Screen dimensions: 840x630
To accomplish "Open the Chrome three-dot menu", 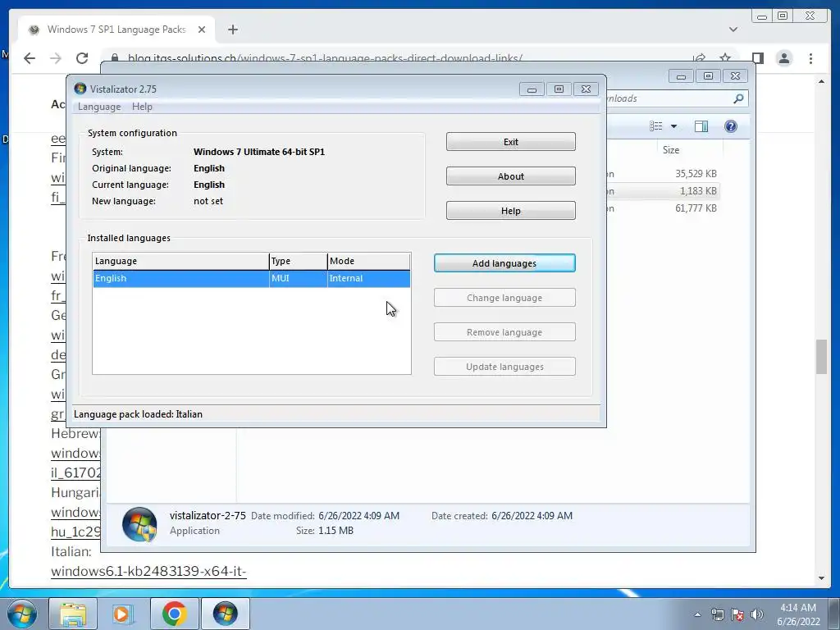I will [x=810, y=58].
